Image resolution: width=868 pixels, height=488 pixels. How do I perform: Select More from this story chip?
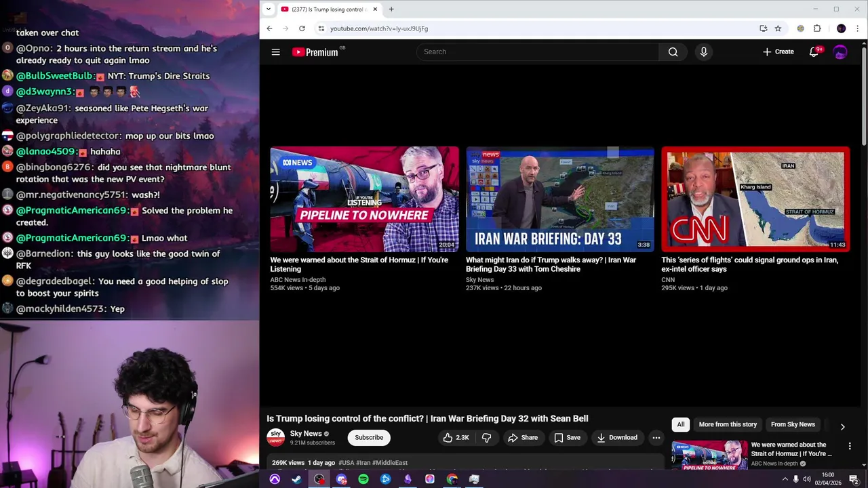point(728,425)
